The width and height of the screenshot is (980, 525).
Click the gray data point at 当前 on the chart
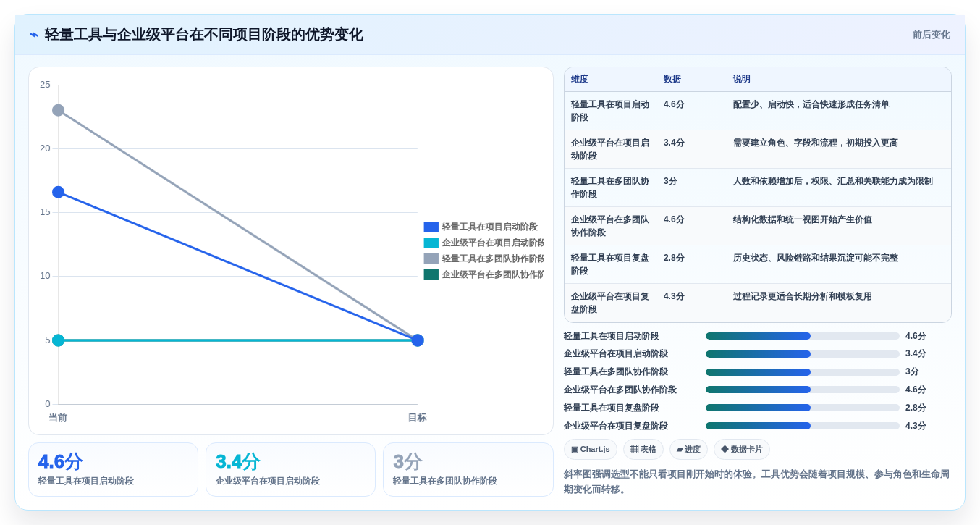(x=59, y=110)
